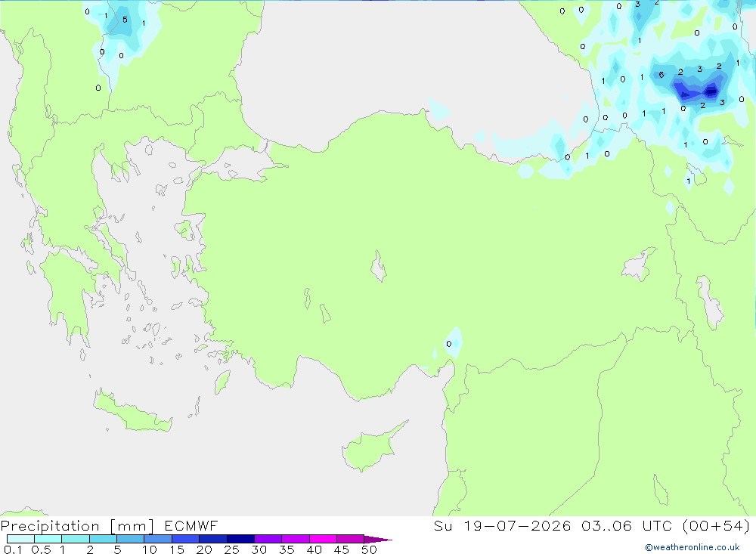Select the 0.5 to 1 mm legend swatch

click(x=48, y=539)
